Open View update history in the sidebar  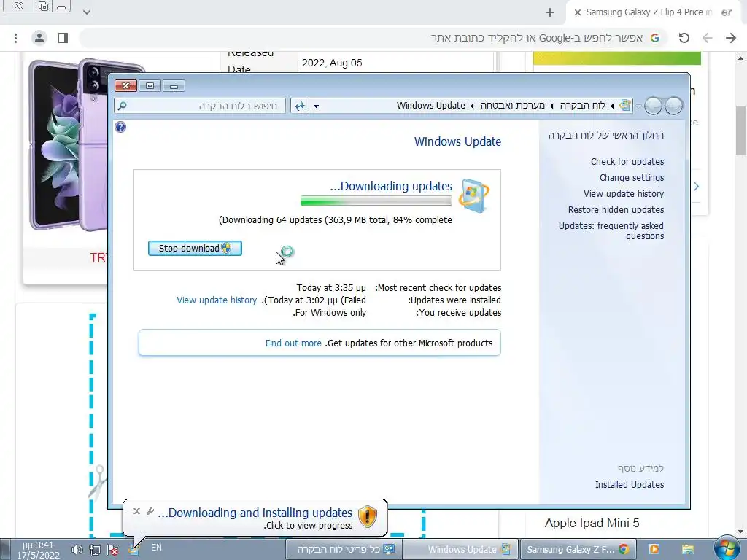[623, 193]
